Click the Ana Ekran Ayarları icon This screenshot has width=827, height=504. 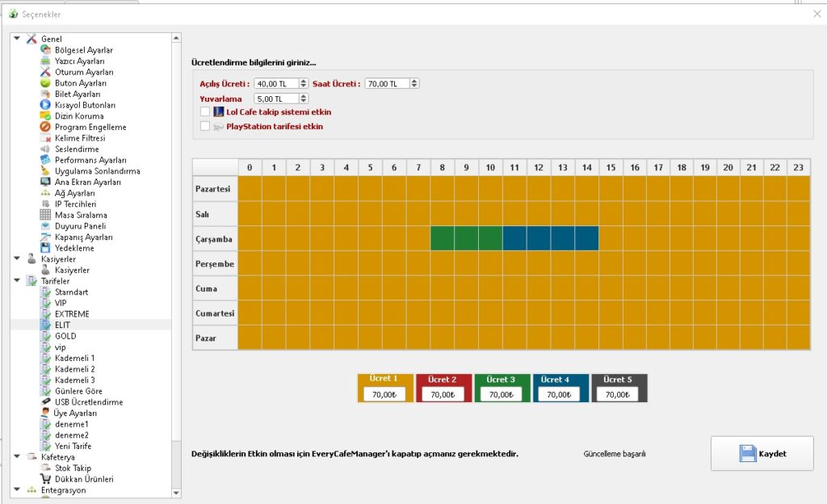click(46, 182)
